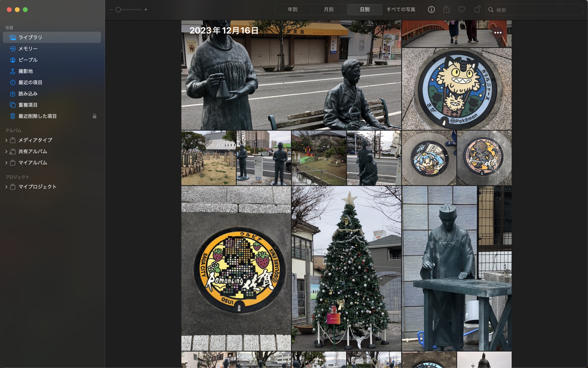Switch to すべての写真 tab
588x368 pixels.
click(x=401, y=9)
